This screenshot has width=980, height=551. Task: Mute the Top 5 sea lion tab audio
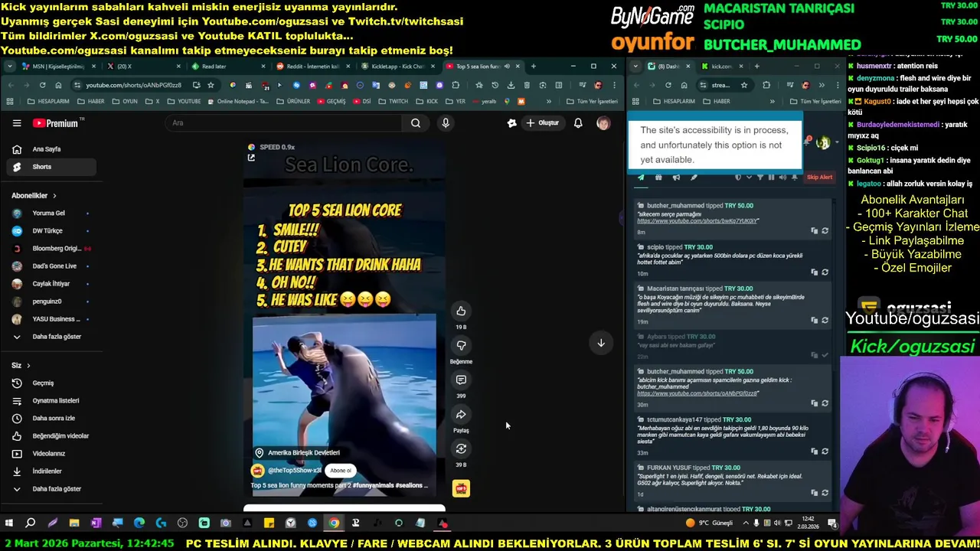tap(506, 67)
